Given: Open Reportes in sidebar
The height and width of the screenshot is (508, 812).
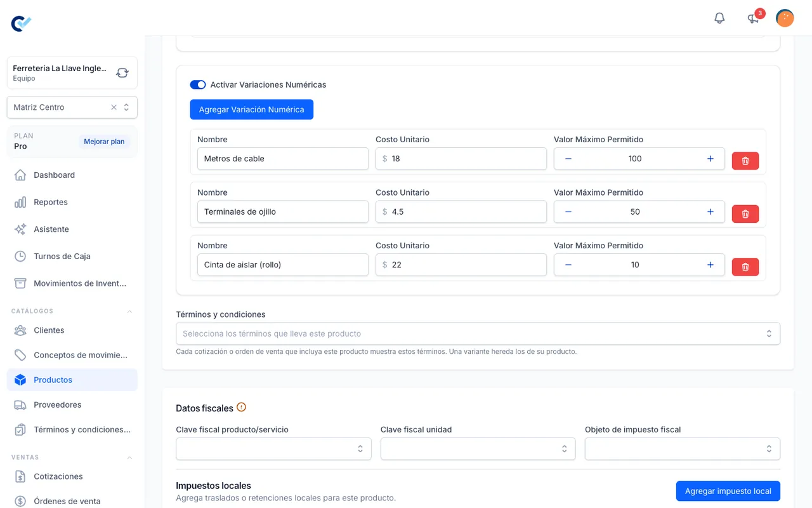Looking at the screenshot, I should [72, 202].
